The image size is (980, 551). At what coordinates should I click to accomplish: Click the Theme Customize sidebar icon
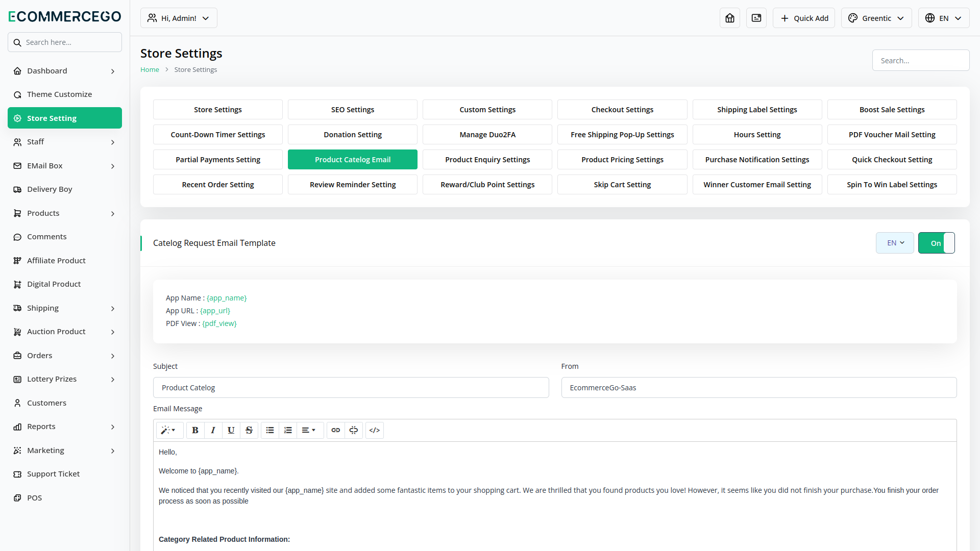point(17,94)
